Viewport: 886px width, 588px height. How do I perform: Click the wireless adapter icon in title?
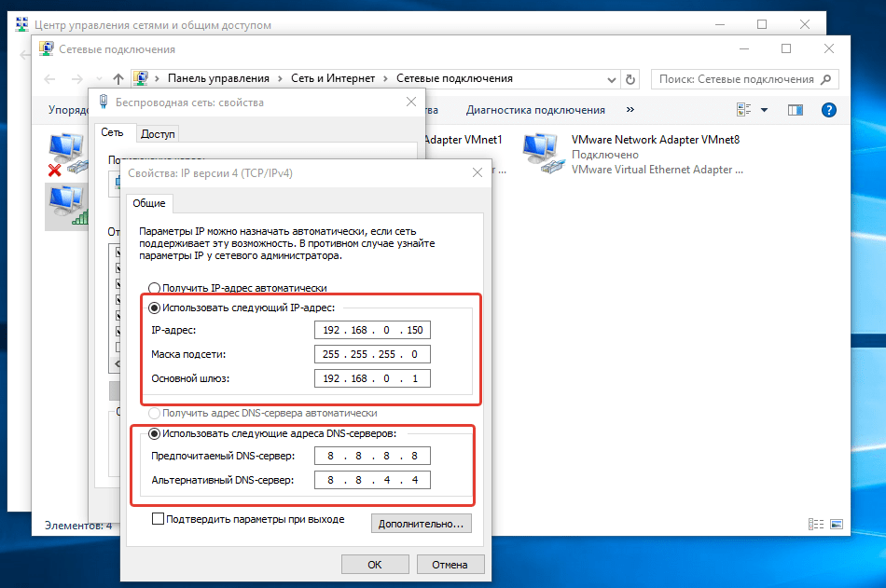click(104, 102)
